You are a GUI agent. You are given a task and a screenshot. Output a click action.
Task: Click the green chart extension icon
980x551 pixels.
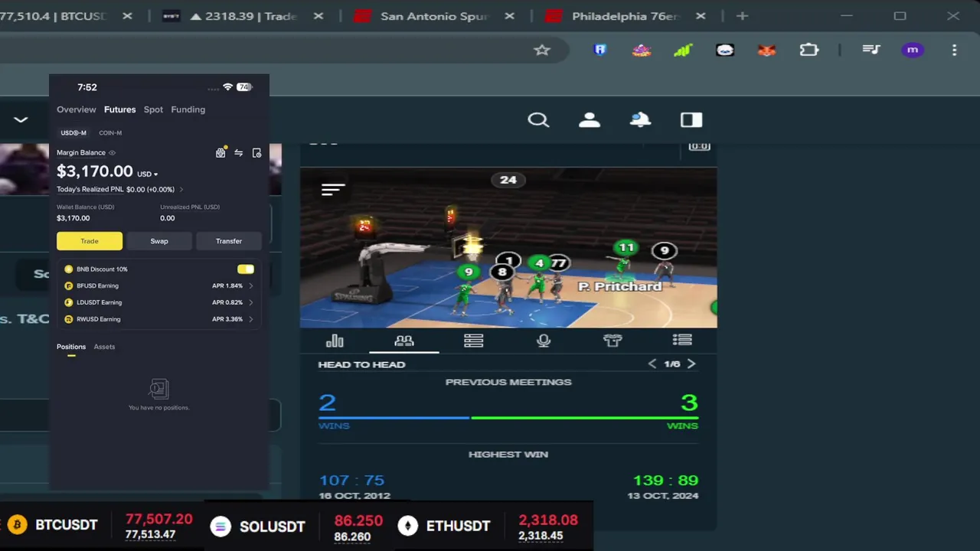[x=683, y=51]
